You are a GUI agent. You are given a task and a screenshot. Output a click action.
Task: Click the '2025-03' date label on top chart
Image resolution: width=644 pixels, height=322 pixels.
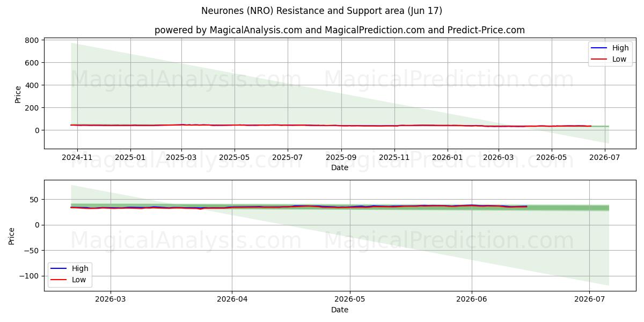[181, 158]
